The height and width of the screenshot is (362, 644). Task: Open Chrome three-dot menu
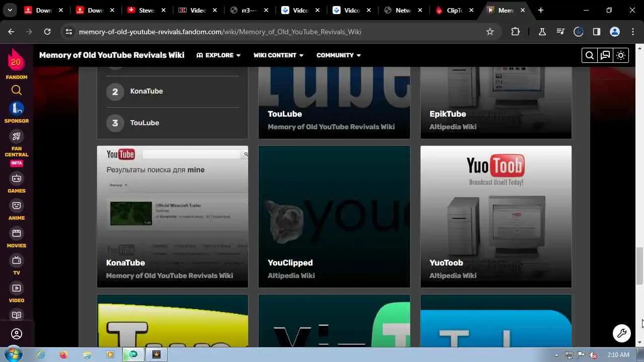click(x=633, y=32)
